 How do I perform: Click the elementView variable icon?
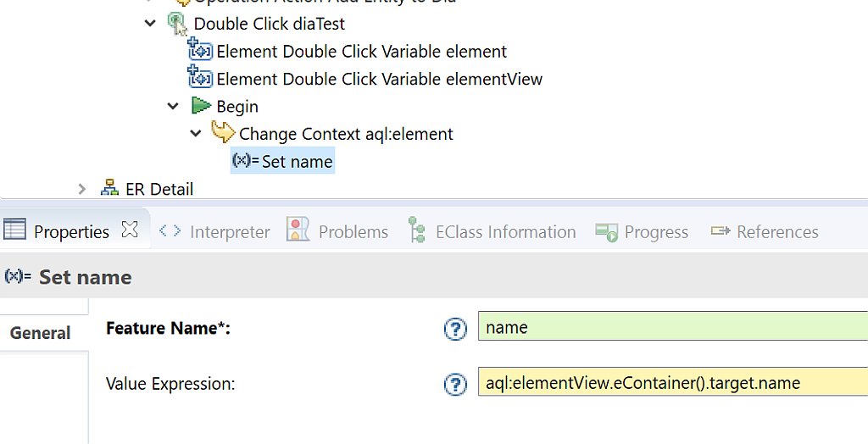point(199,77)
